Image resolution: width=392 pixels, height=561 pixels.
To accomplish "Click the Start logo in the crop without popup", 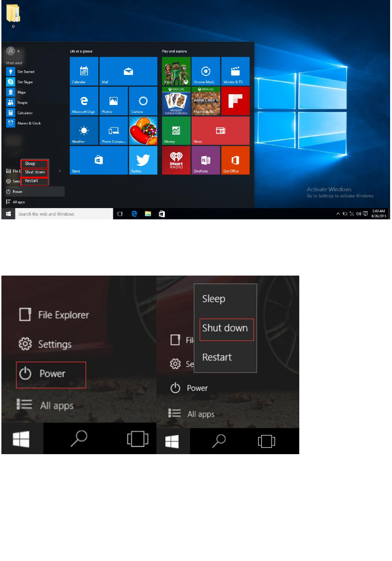I will [x=22, y=439].
